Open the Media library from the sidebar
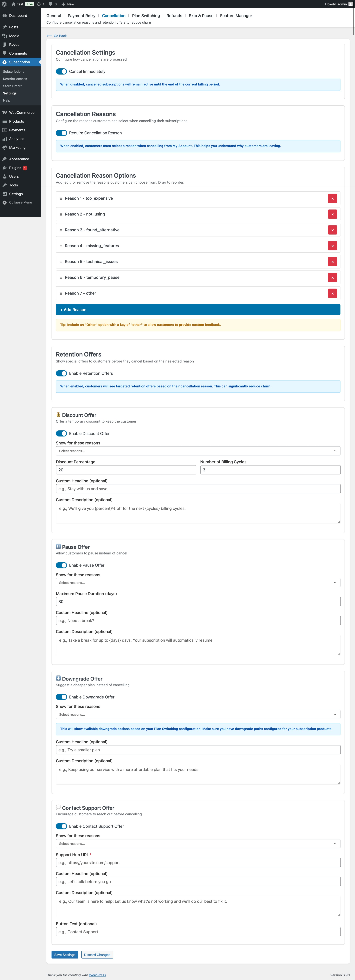Screen dimensions: 355x980 tap(14, 36)
